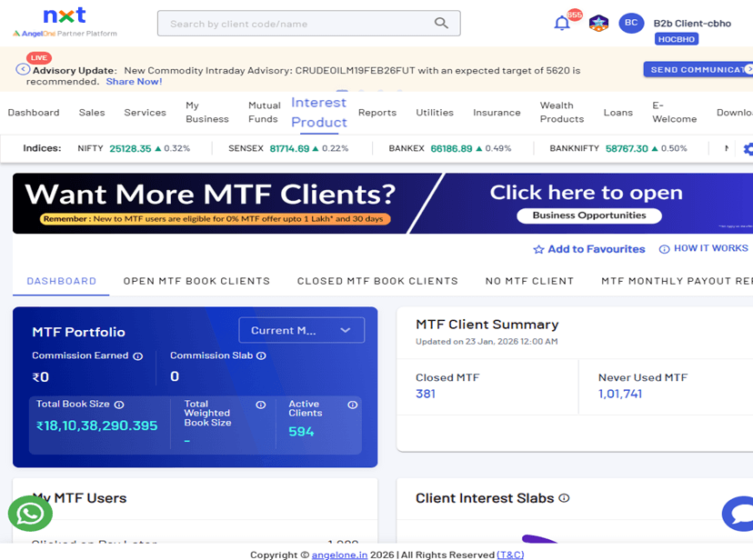
Task: Open the Insurance menu
Action: coord(497,113)
